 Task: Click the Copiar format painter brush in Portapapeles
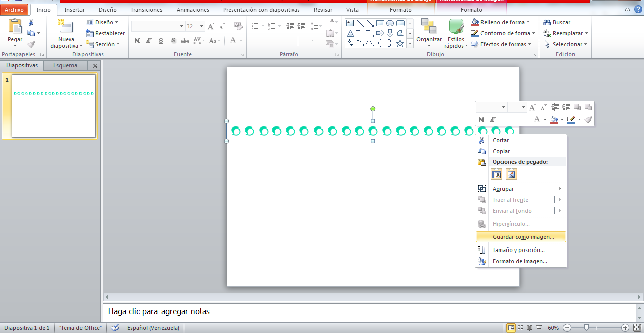point(31,44)
